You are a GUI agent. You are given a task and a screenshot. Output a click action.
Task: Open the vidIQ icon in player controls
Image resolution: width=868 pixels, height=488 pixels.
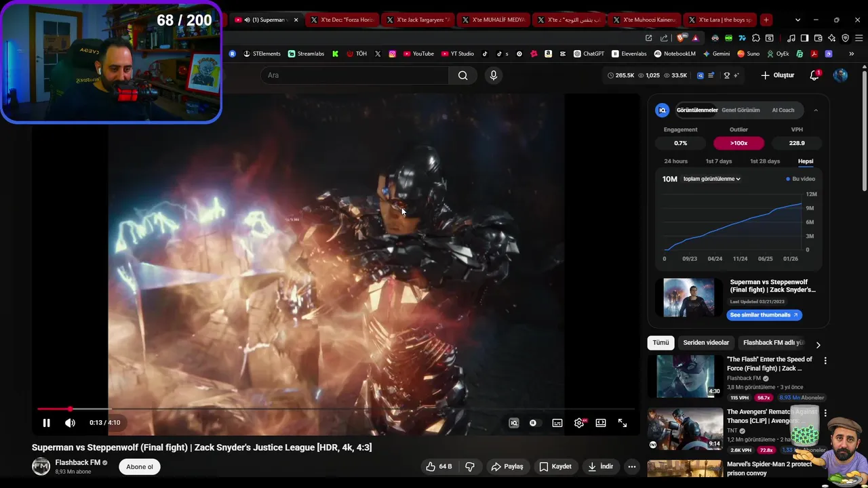point(514,423)
